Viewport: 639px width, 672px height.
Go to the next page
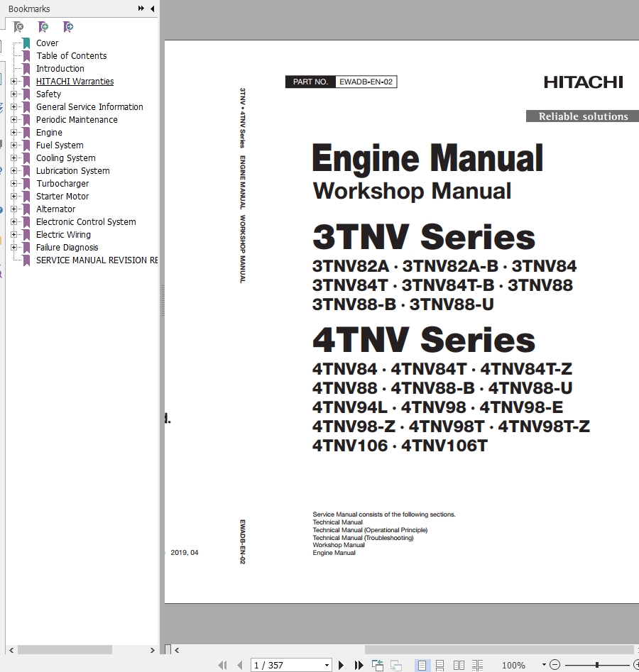[x=341, y=665]
